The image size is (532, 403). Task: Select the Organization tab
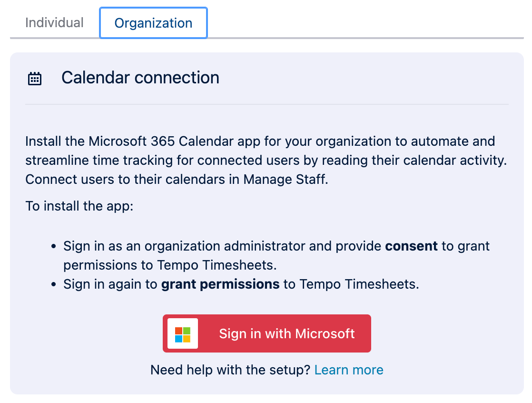pos(153,22)
